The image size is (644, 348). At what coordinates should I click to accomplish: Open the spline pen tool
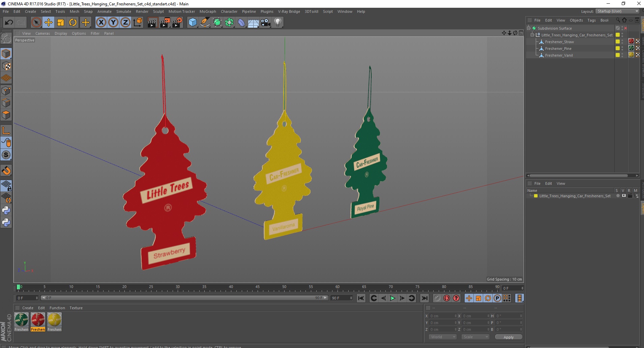click(205, 23)
